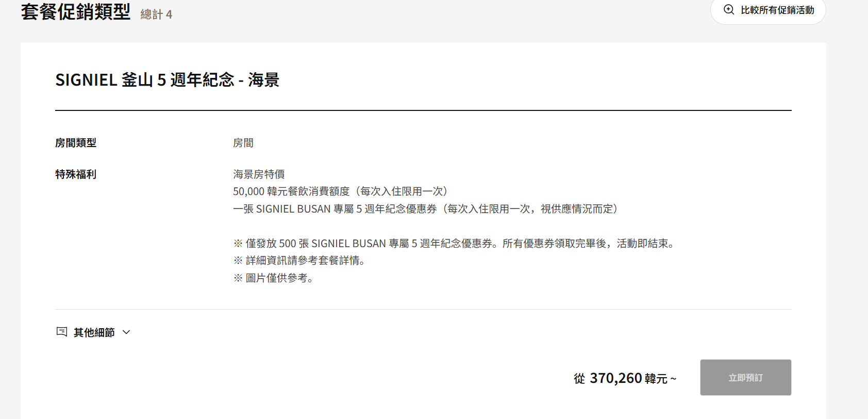The height and width of the screenshot is (419, 868).
Task: Click the 套餐促銷類型 section heading
Action: coord(76,12)
